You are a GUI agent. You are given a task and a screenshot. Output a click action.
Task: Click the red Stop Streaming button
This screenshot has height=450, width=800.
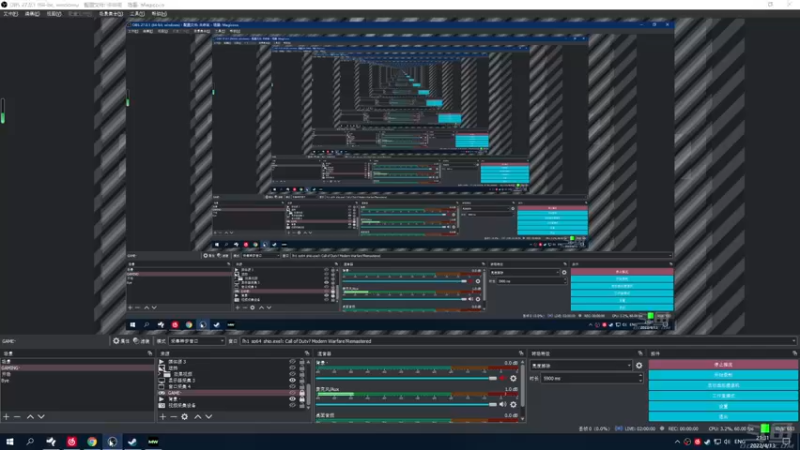tap(723, 364)
